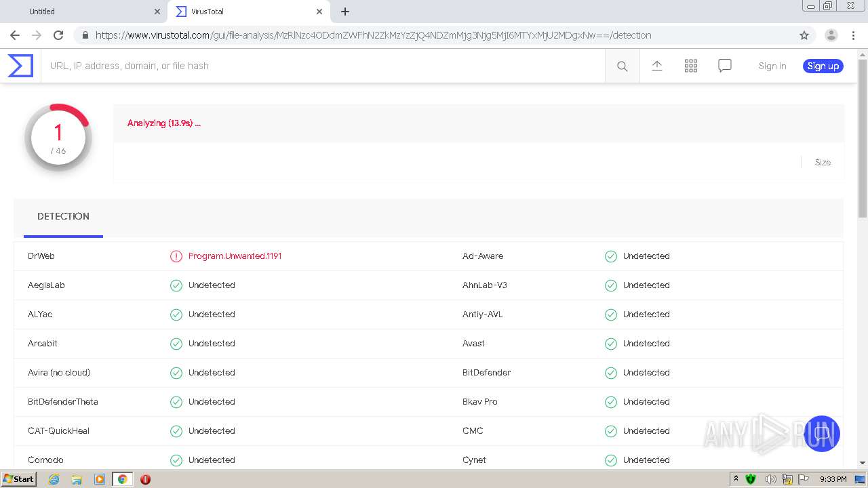Viewport: 868px width, 488px height.
Task: Click the taskbar Chrome icon
Action: click(x=123, y=479)
